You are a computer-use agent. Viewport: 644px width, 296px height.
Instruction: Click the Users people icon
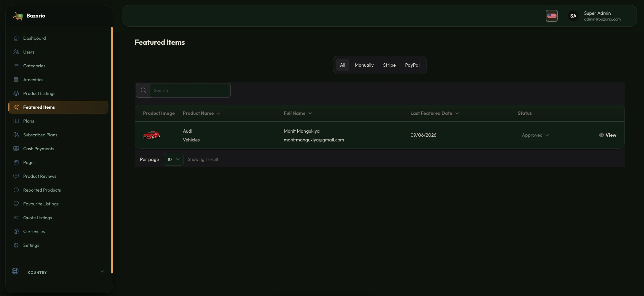click(16, 52)
